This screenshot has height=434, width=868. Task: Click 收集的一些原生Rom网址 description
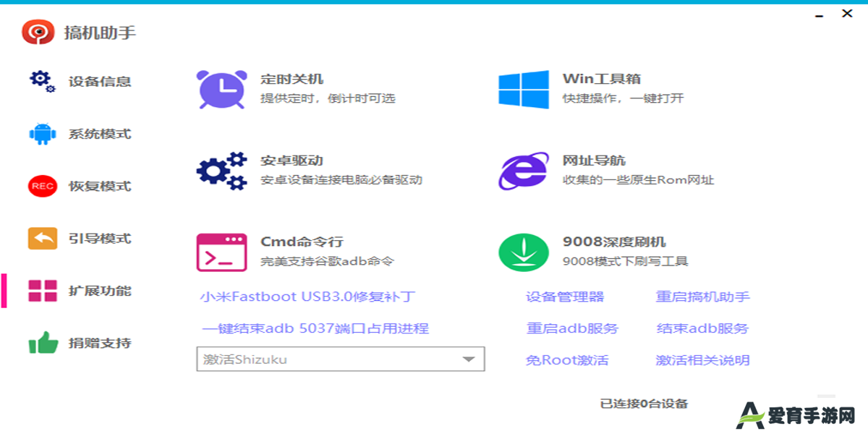click(x=638, y=180)
